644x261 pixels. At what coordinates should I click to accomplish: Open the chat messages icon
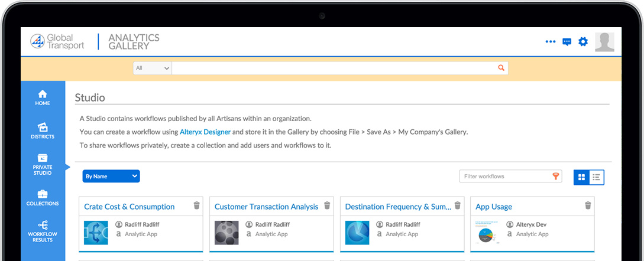[x=567, y=42]
